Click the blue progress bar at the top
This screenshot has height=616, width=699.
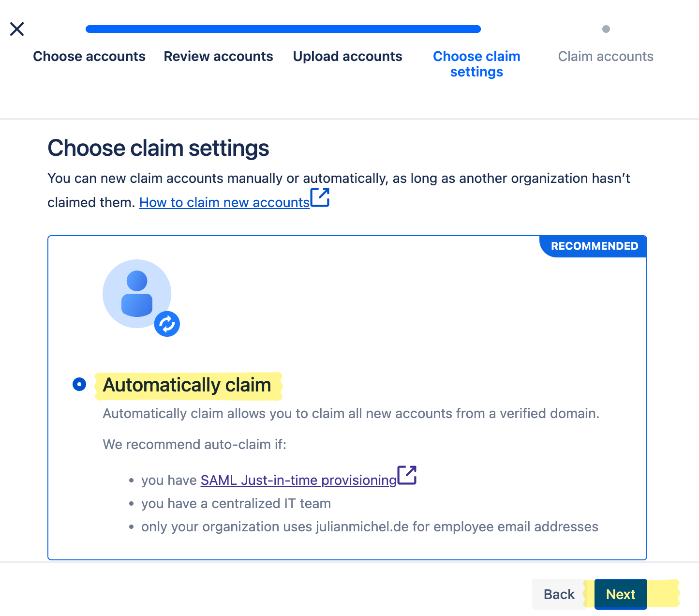click(x=283, y=29)
